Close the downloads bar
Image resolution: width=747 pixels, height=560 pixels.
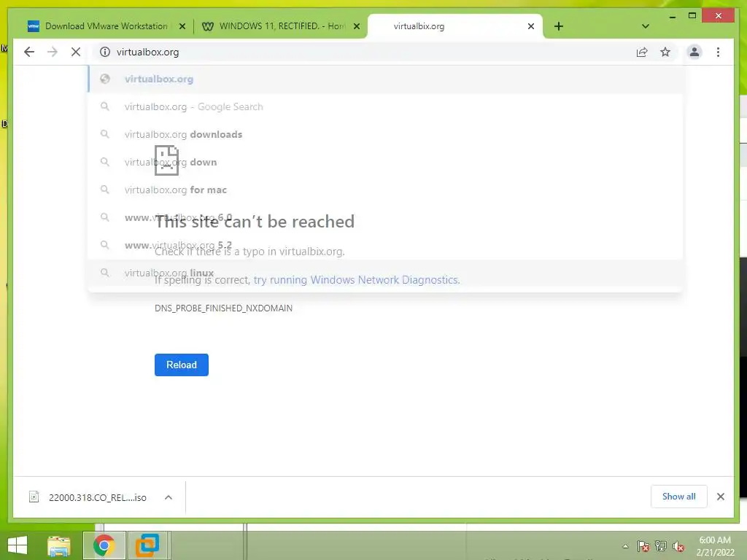[720, 497]
